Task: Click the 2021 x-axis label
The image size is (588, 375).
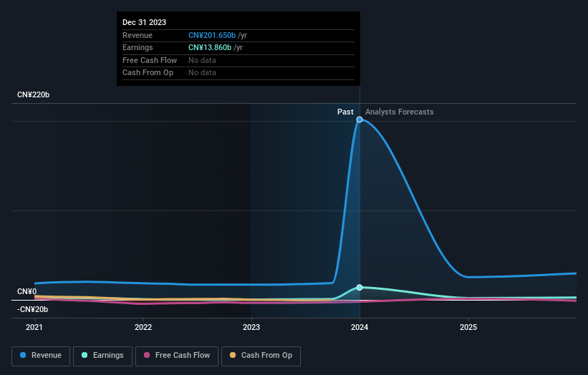Action: (x=34, y=328)
